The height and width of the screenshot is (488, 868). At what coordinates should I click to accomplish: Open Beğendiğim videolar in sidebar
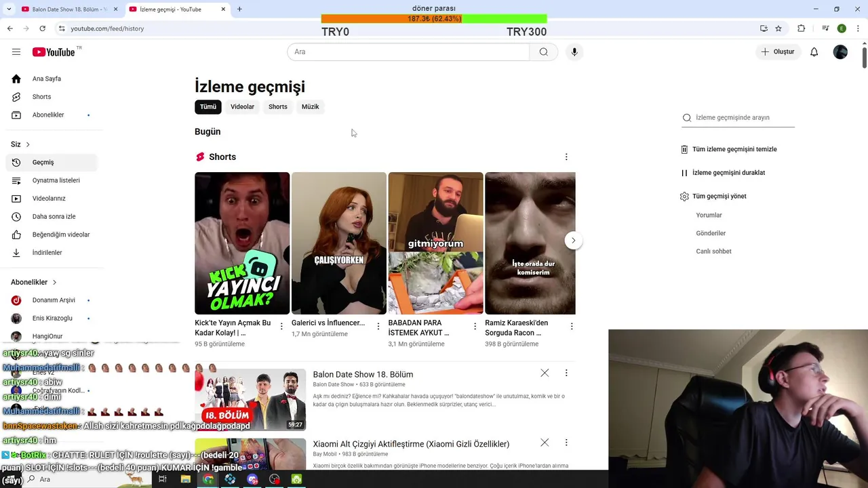[x=52, y=235]
